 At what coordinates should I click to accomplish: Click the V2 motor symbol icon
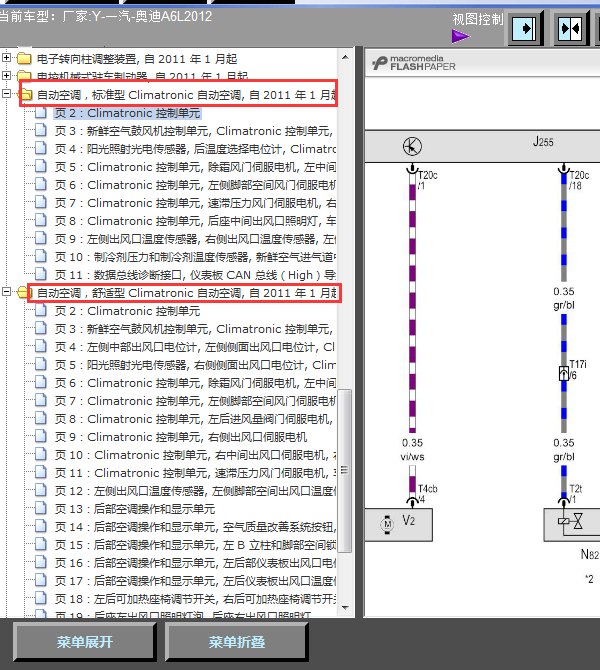point(387,524)
